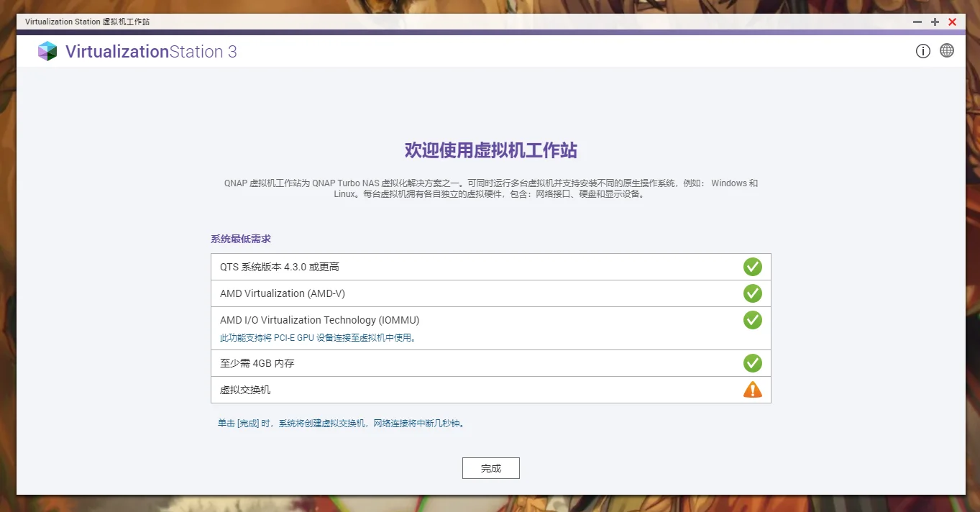
Task: Click the green check for 至少需 4GB 内存
Action: [752, 363]
